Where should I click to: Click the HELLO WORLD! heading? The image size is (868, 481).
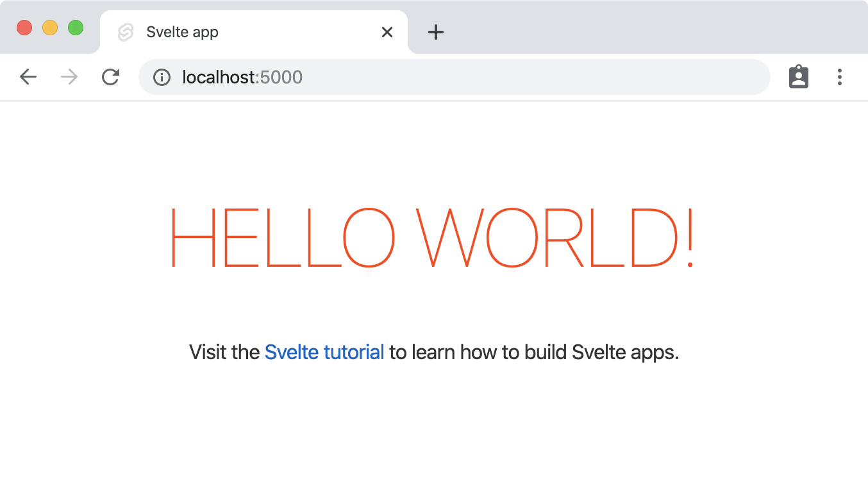[432, 238]
